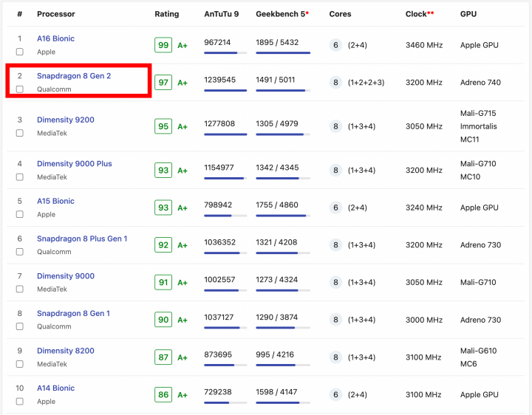Tick the compare checkbox for Snapdragon 8 Plus Gen 1
Image resolution: width=532 pixels, height=415 pixels.
point(20,252)
